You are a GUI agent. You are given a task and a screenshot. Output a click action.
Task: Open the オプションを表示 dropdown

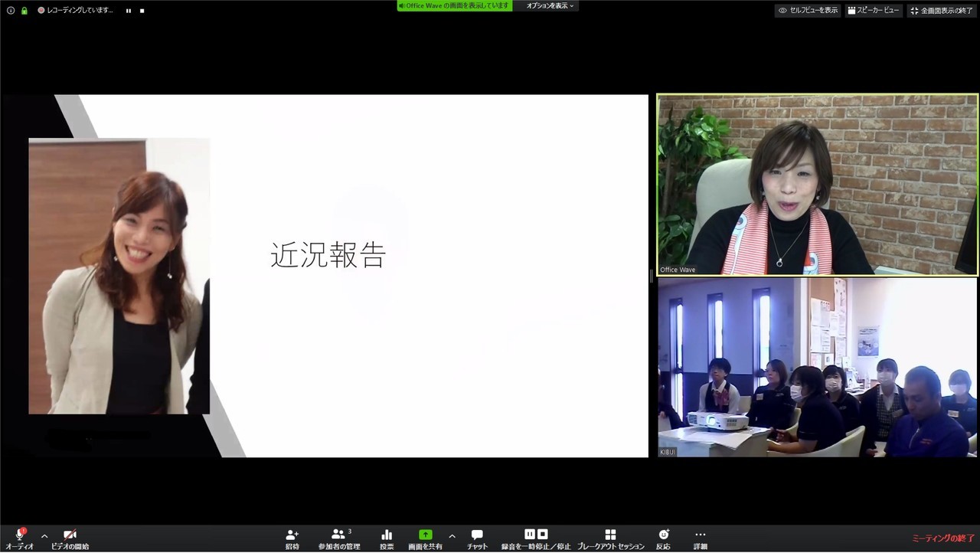coord(550,6)
